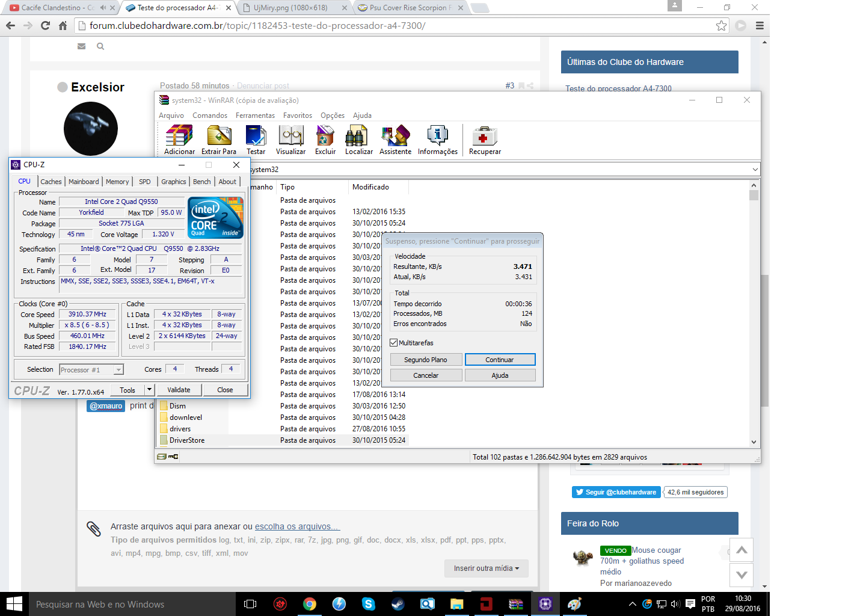Open the Ajuda menu in WinRAR

click(x=362, y=115)
